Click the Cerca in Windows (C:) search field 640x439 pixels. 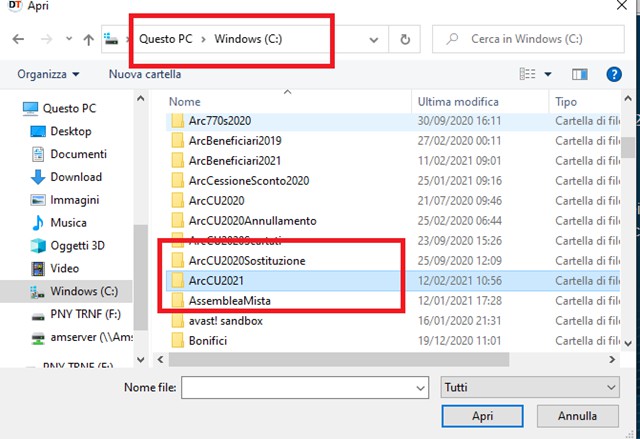tap(528, 39)
